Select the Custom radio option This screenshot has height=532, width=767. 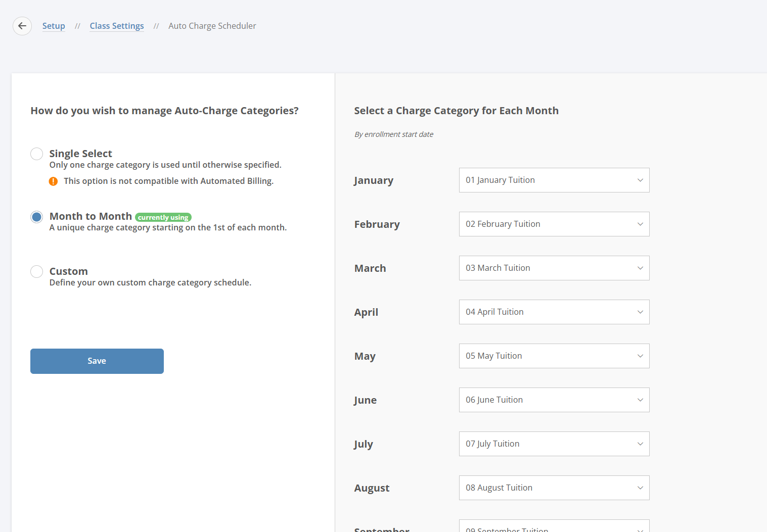pos(36,272)
